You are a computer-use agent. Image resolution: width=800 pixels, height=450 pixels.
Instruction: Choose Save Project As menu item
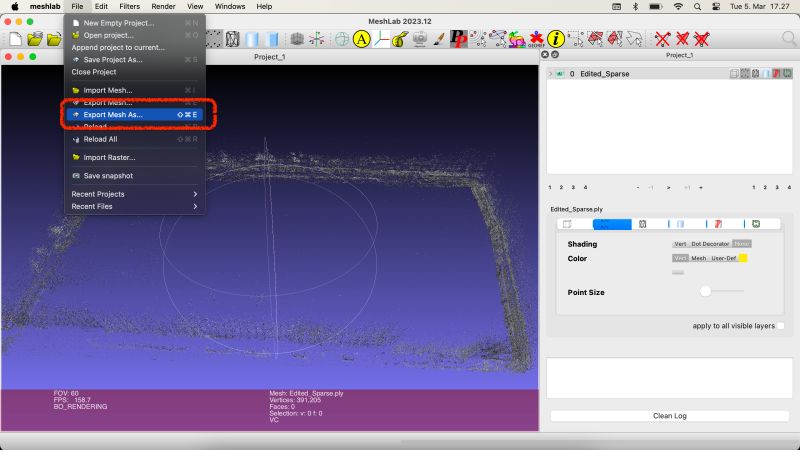pos(135,60)
